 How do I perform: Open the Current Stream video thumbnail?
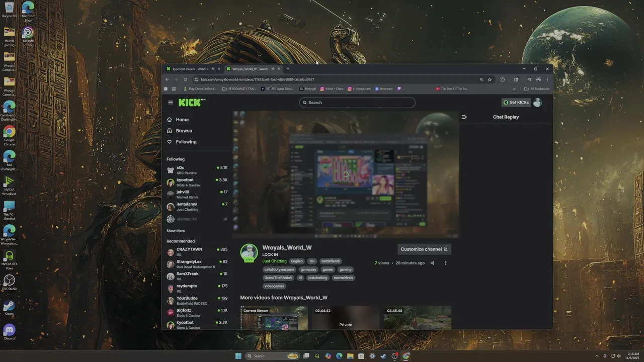coord(274,318)
